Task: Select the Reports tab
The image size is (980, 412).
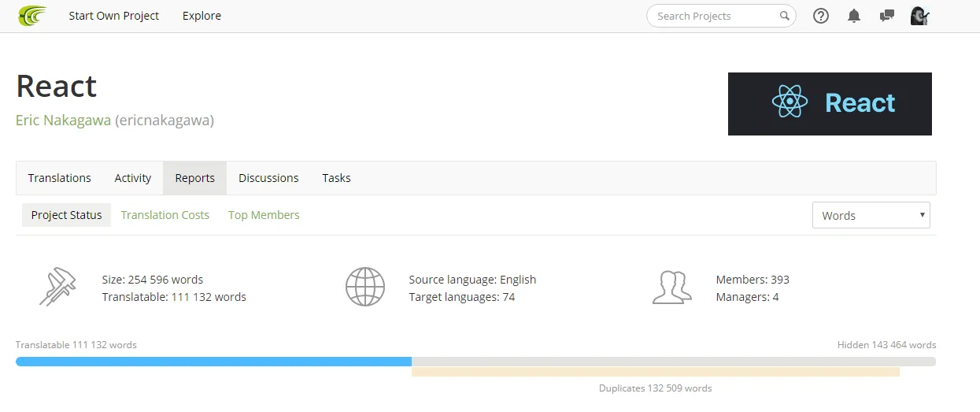Action: pyautogui.click(x=195, y=178)
